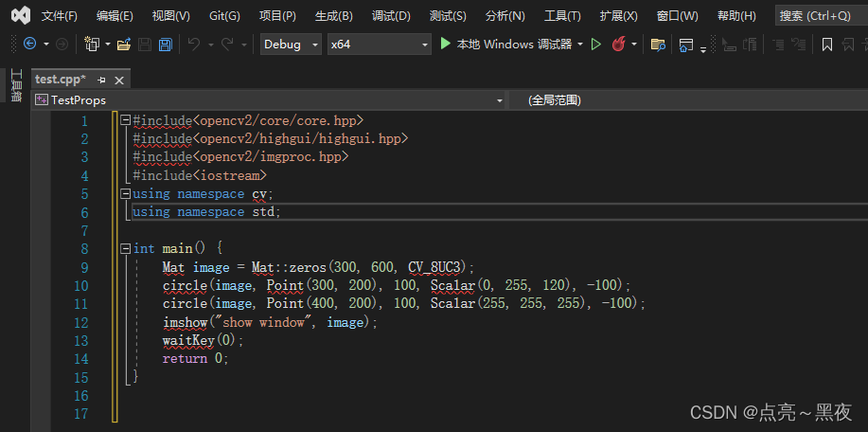Screen dimensions: 868x432
Task: Expand the new project dropdown arrow
Action: [x=107, y=45]
